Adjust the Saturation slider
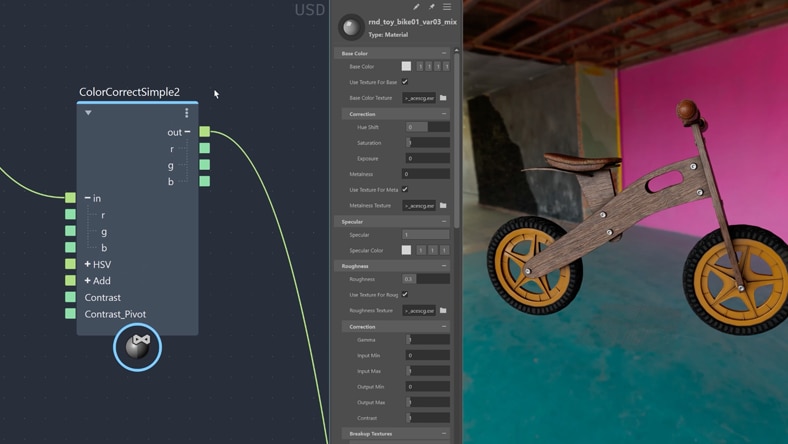Image resolution: width=788 pixels, height=444 pixels. (428, 142)
